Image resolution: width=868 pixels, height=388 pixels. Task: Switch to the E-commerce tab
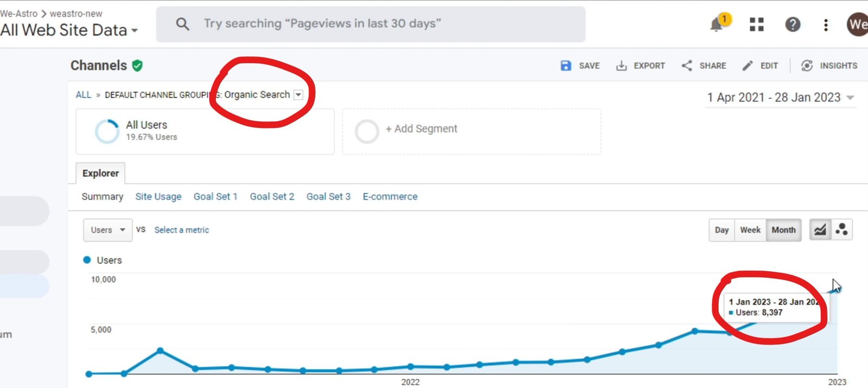tap(390, 196)
